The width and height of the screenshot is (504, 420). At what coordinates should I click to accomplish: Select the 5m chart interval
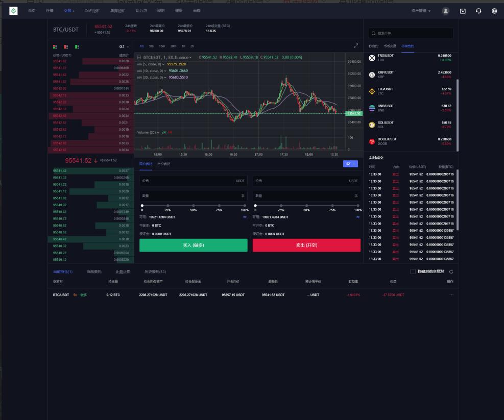tap(151, 46)
